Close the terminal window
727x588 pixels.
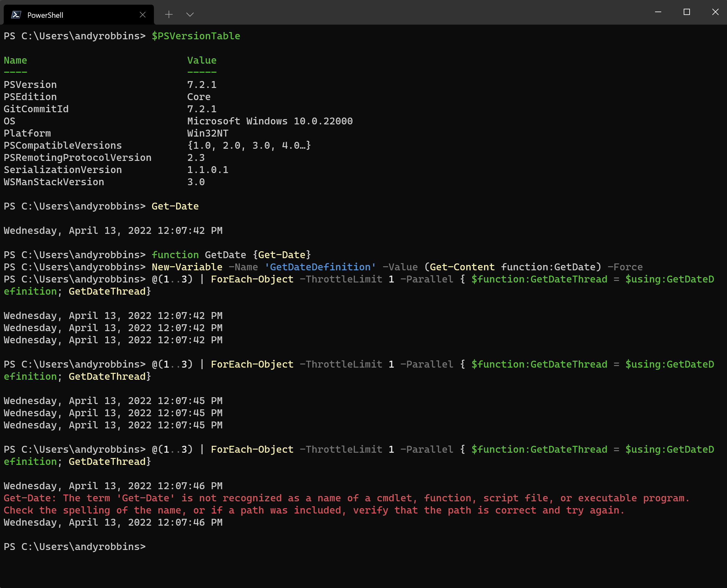click(x=715, y=12)
